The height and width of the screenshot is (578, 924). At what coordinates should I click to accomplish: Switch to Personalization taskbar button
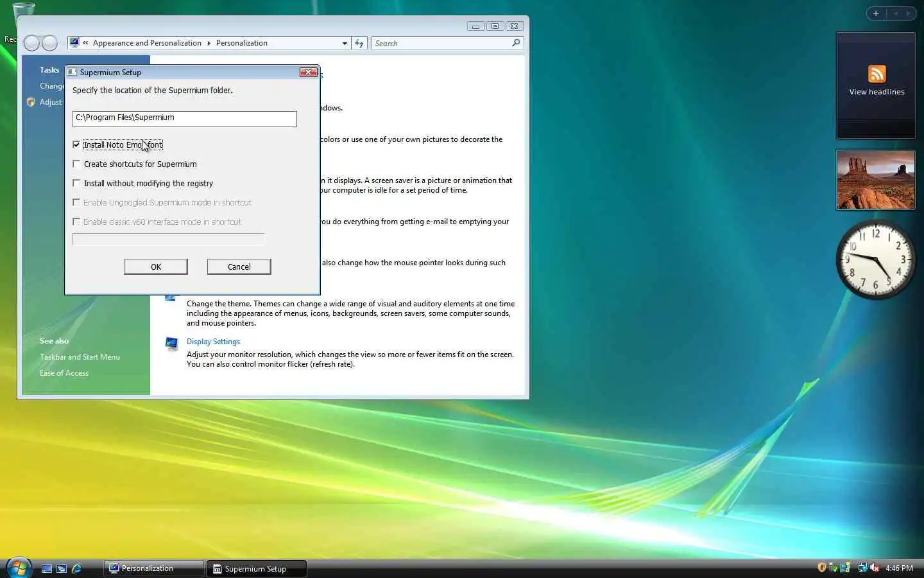point(153,568)
